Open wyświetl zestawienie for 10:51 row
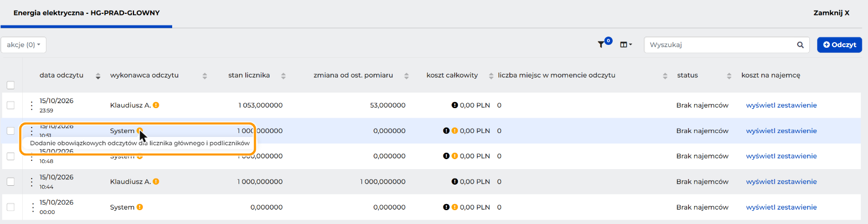868x224 pixels. [781, 131]
